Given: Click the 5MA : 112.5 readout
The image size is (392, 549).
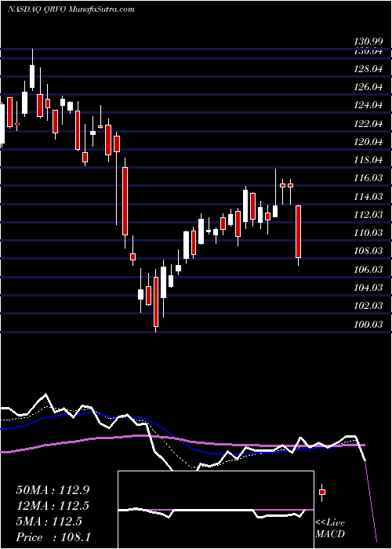Looking at the screenshot, I should coord(49,522).
